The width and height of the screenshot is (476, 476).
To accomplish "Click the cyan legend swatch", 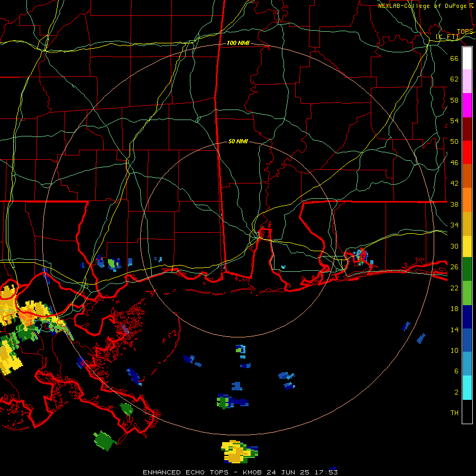I will (467, 388).
